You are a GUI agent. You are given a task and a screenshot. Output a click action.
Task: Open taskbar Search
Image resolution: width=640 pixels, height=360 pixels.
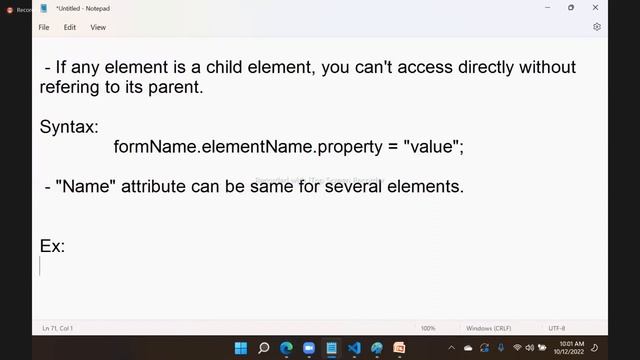point(264,348)
